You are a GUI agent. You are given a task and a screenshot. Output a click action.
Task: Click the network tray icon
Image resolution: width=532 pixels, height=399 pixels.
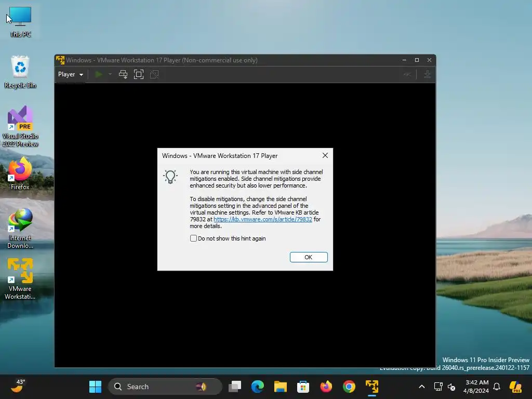point(438,387)
